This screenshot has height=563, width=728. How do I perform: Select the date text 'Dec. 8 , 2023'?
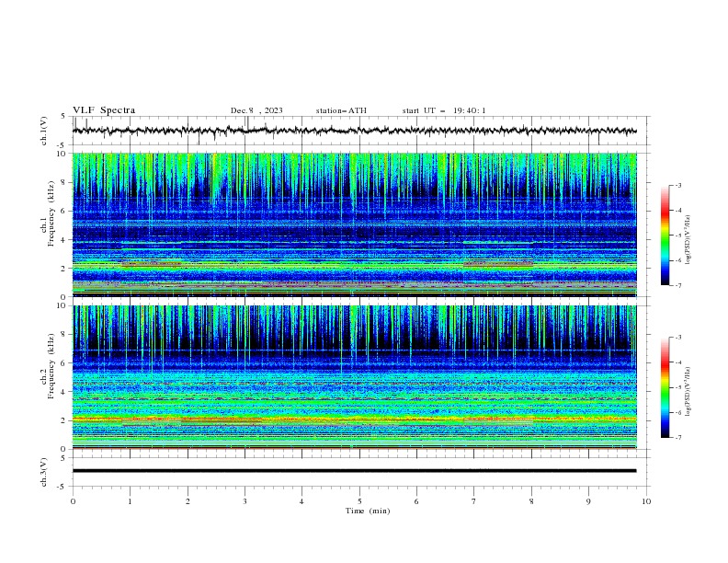[x=256, y=110]
